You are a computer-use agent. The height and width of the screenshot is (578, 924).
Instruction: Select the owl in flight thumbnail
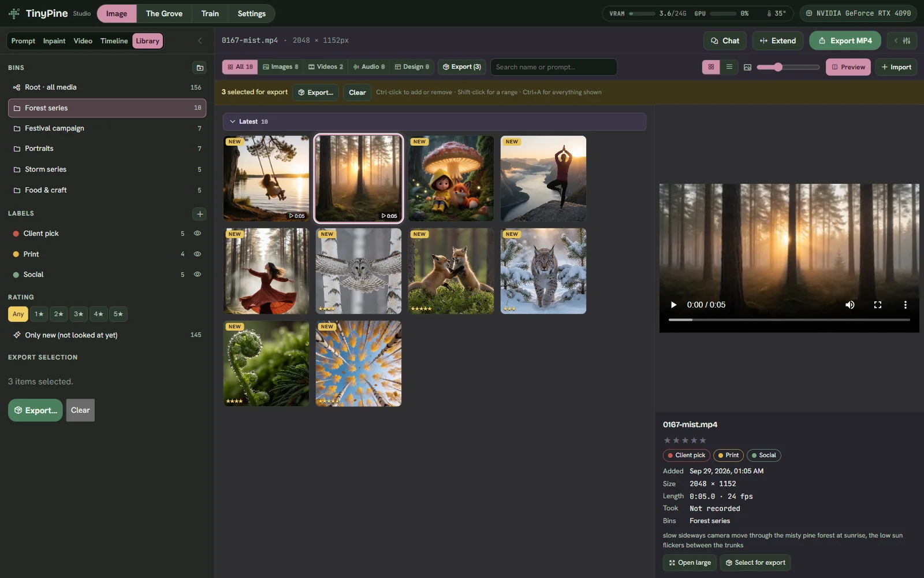359,271
